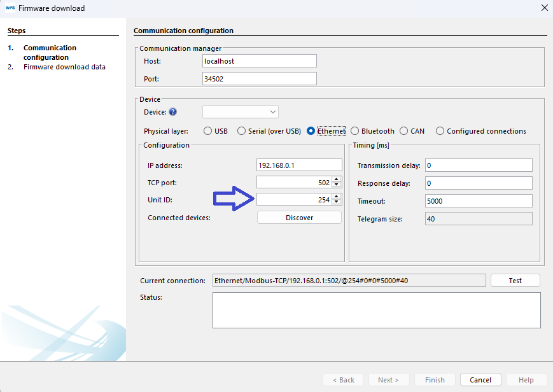Select Firmware download data step
553x392 pixels.
pyautogui.click(x=64, y=67)
